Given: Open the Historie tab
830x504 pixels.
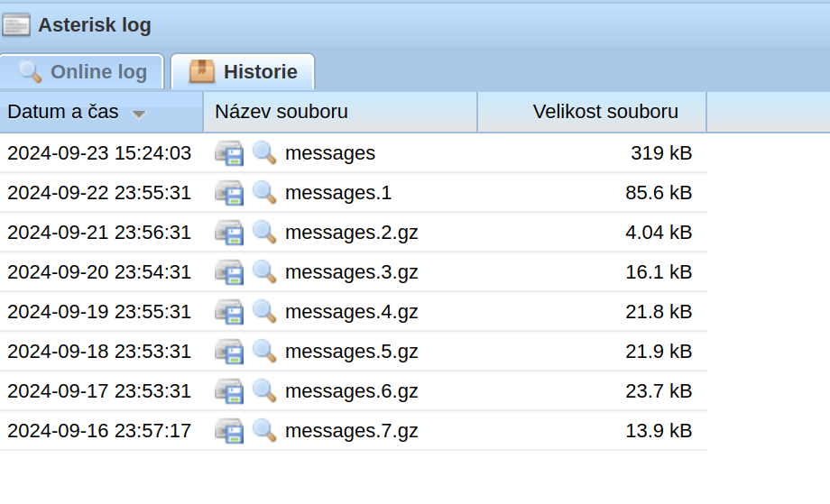Looking at the screenshot, I should [243, 71].
